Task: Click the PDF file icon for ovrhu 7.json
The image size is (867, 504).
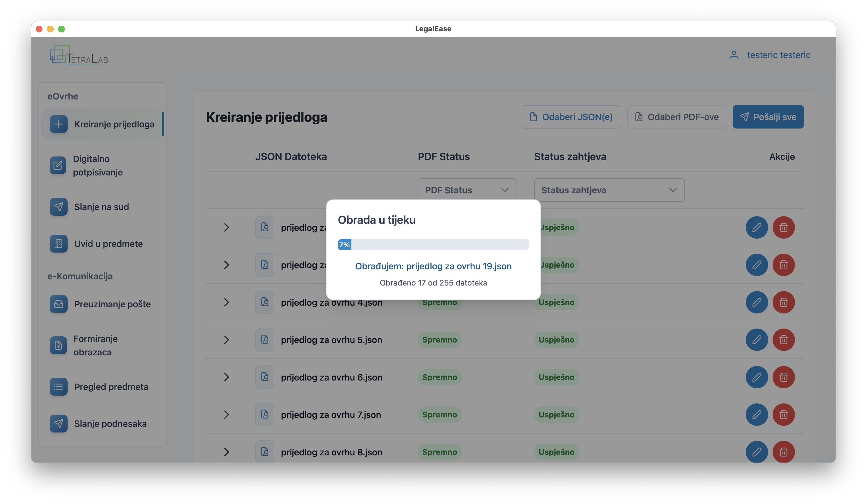Action: pos(265,414)
